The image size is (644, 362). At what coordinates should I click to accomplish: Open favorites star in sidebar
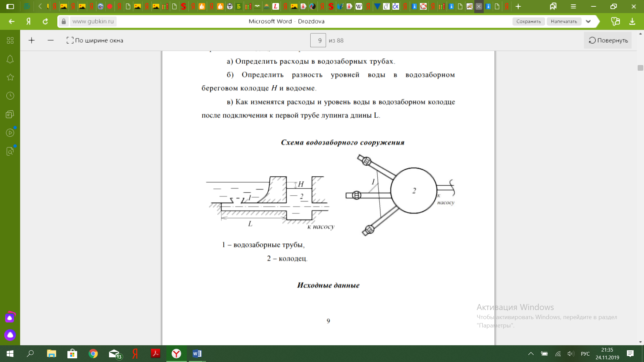(10, 77)
